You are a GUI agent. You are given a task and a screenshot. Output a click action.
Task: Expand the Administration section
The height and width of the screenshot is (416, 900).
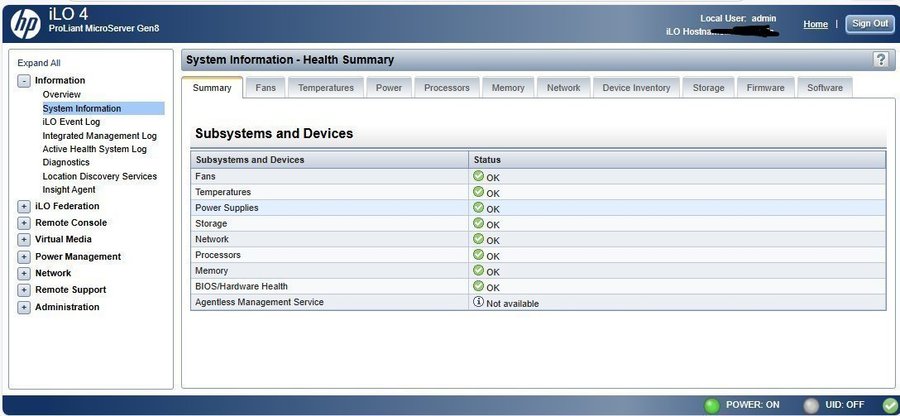tap(24, 307)
